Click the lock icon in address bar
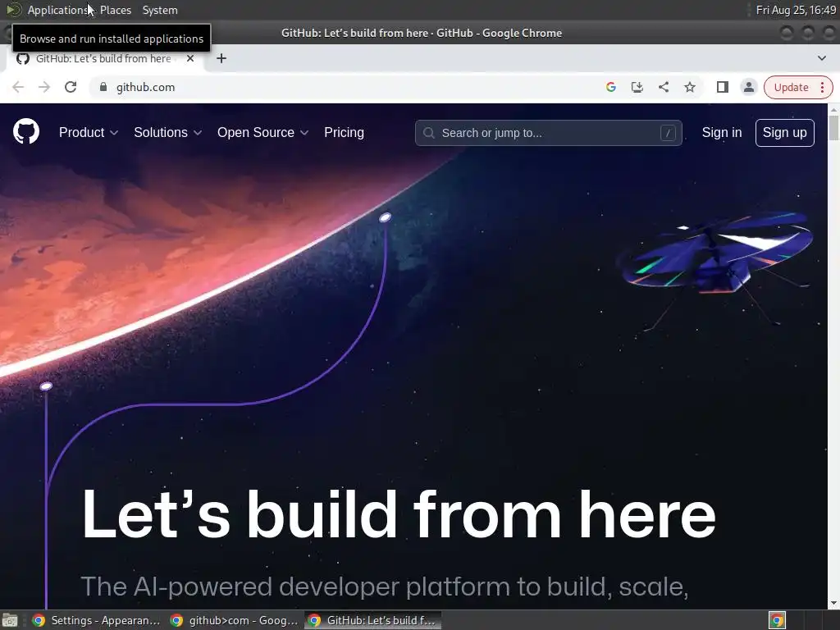This screenshot has height=630, width=840. pyautogui.click(x=103, y=87)
